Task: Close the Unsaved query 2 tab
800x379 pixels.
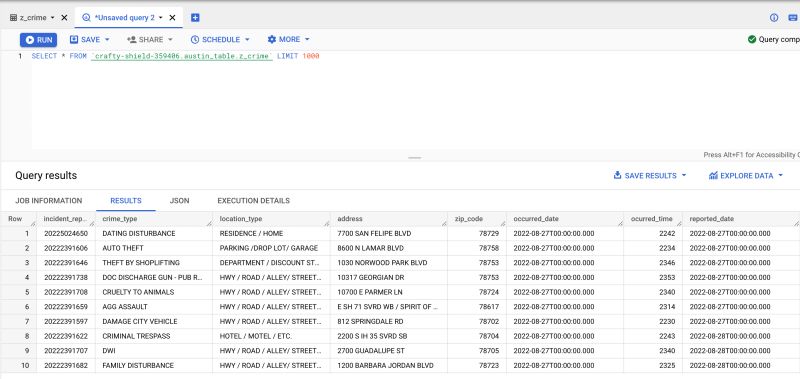Action: click(x=172, y=17)
